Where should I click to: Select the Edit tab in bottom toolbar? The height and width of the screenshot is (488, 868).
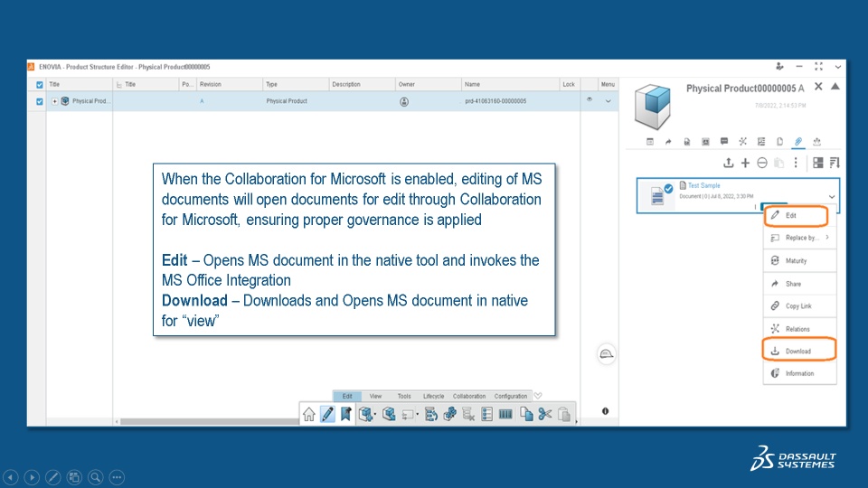click(x=347, y=396)
